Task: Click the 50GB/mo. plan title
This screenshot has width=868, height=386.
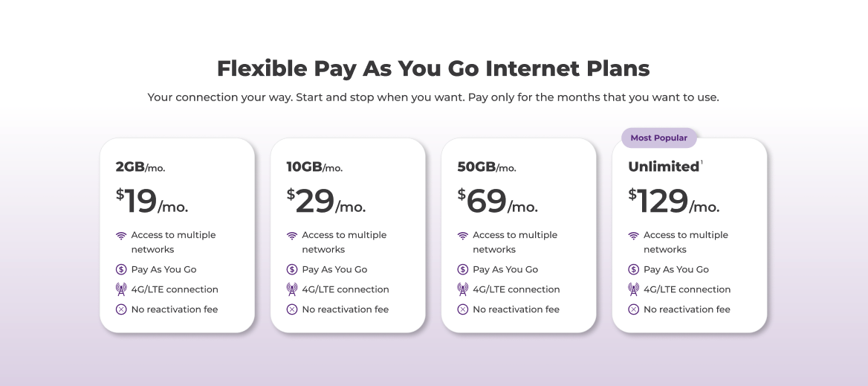Action: (486, 167)
